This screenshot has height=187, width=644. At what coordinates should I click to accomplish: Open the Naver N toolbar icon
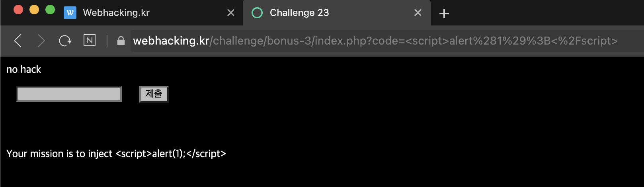[x=90, y=40]
